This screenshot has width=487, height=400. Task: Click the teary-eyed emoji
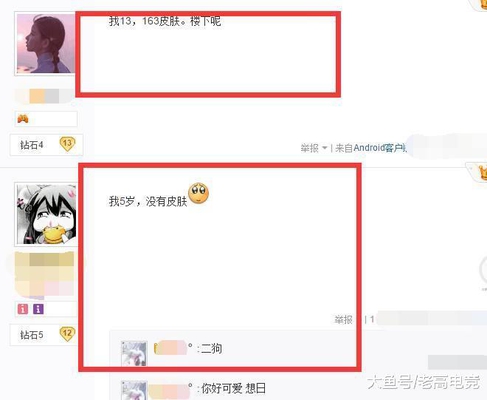point(198,193)
